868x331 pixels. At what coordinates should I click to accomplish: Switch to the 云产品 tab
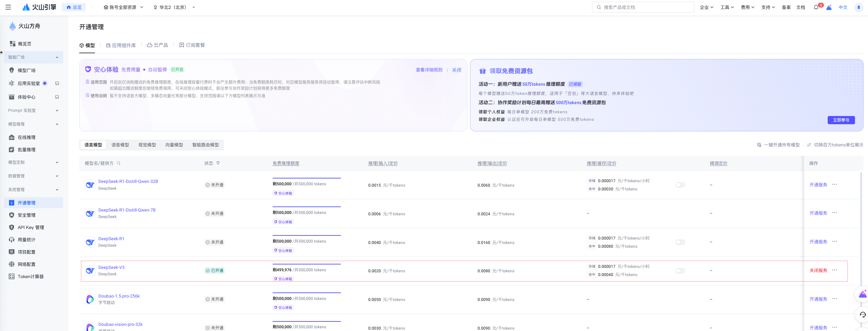pos(157,45)
